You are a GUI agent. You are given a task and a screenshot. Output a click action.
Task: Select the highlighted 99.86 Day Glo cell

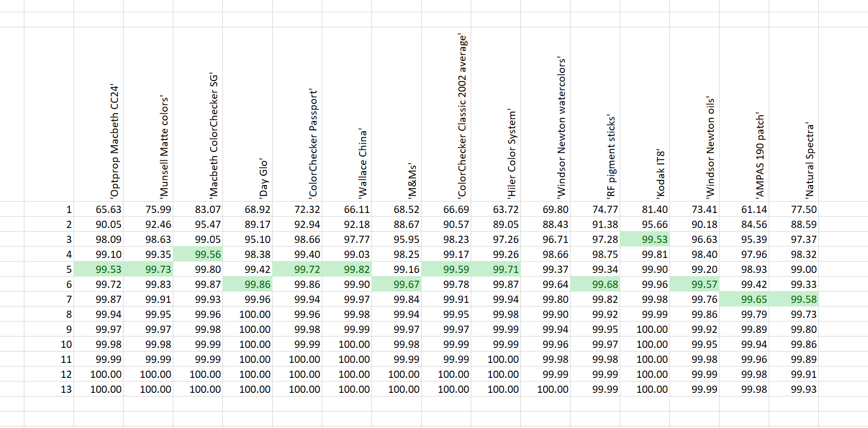(x=247, y=284)
